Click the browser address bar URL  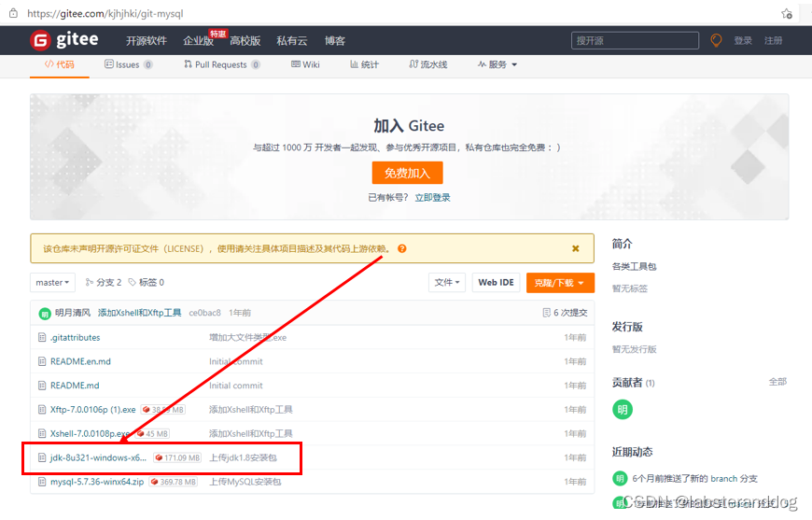105,13
